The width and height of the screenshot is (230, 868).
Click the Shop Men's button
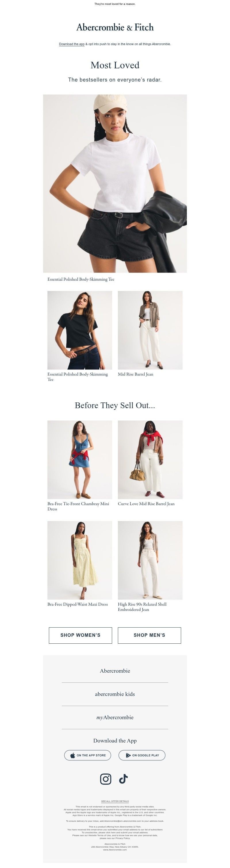click(x=149, y=635)
